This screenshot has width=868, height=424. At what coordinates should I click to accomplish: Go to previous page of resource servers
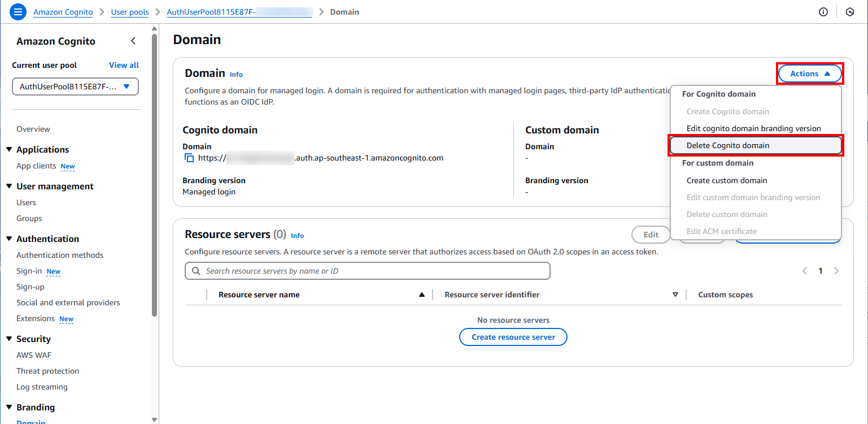coord(805,271)
